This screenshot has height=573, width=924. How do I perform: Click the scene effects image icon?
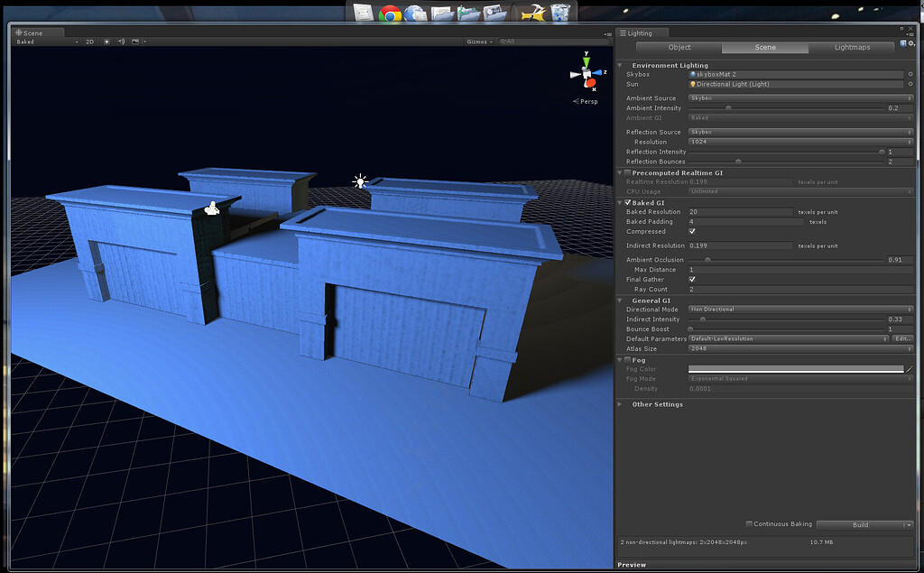point(134,42)
